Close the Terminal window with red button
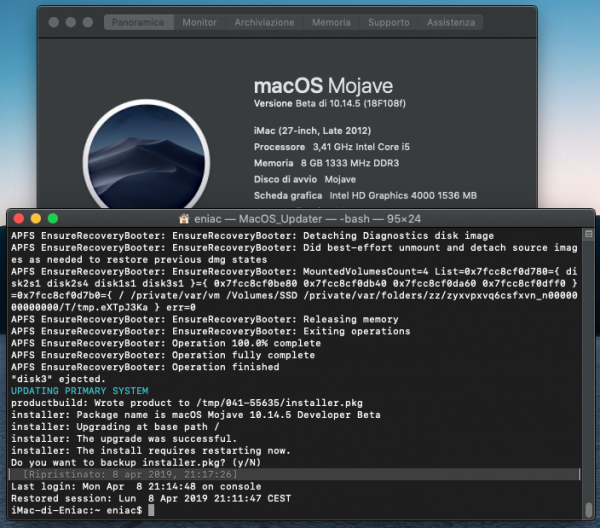 click(x=19, y=218)
